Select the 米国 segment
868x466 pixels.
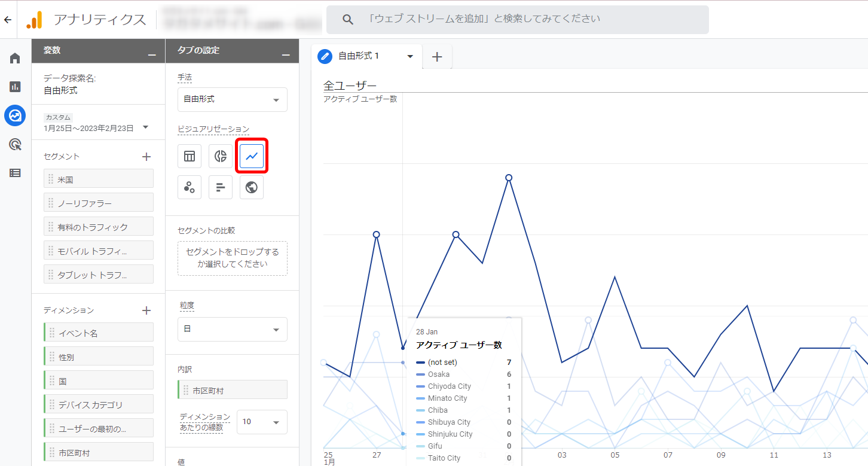(99, 179)
